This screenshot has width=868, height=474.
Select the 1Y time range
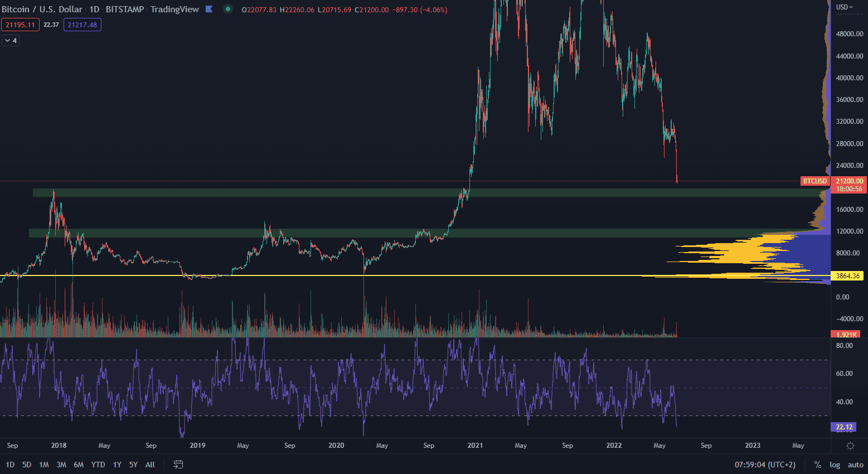[117, 465]
